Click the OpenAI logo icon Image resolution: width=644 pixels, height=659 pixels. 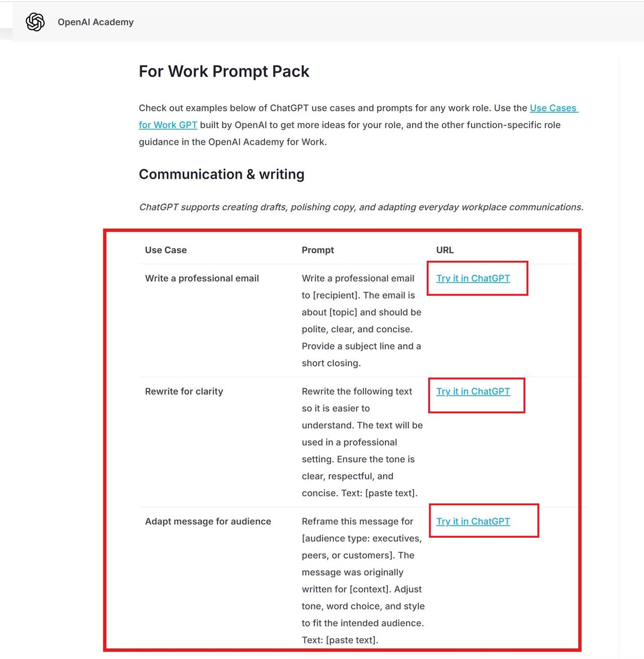tap(35, 22)
